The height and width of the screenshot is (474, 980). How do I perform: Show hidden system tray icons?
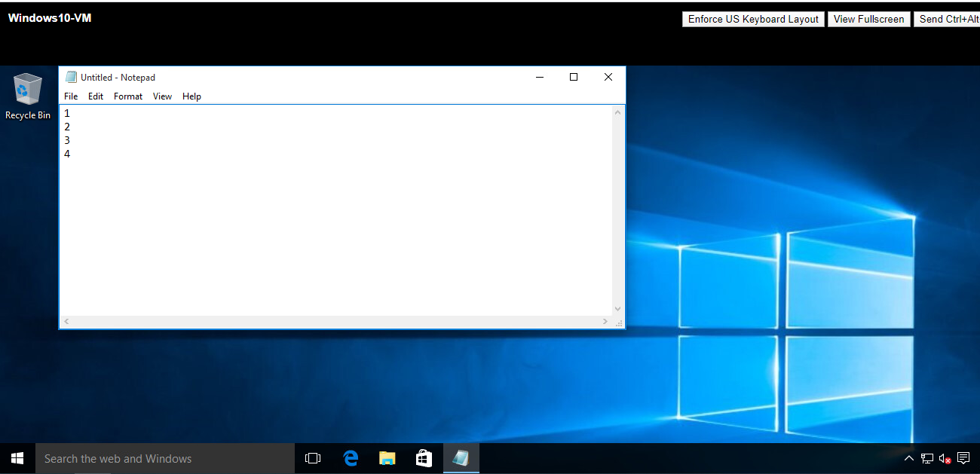908,458
